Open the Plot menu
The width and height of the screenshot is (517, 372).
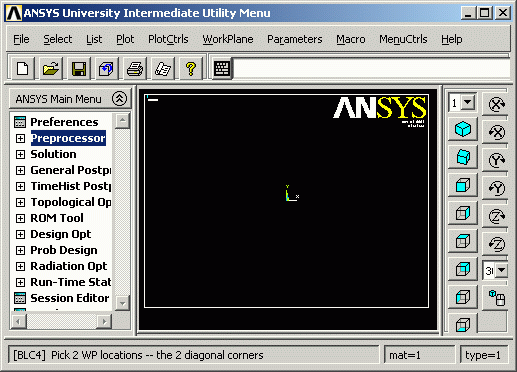(x=125, y=39)
